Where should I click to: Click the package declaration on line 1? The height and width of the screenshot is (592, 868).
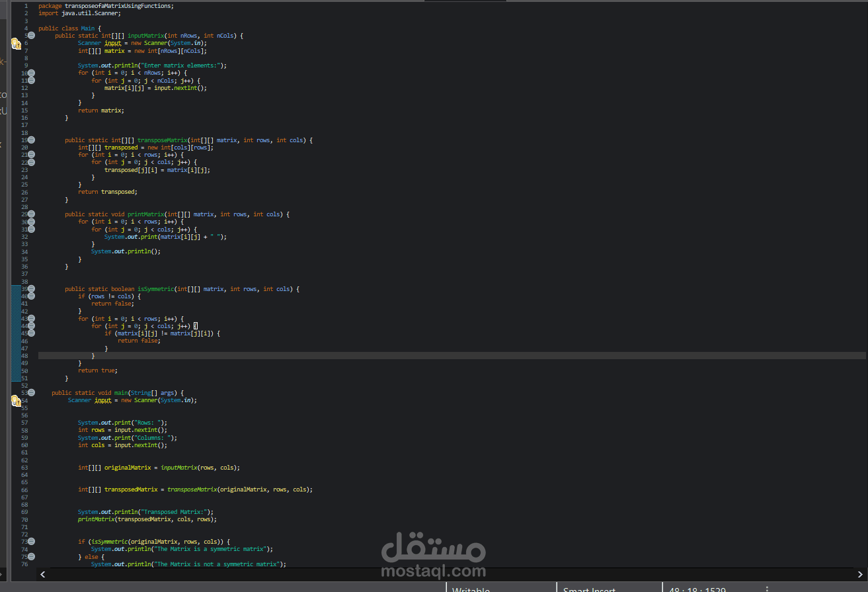pyautogui.click(x=106, y=6)
